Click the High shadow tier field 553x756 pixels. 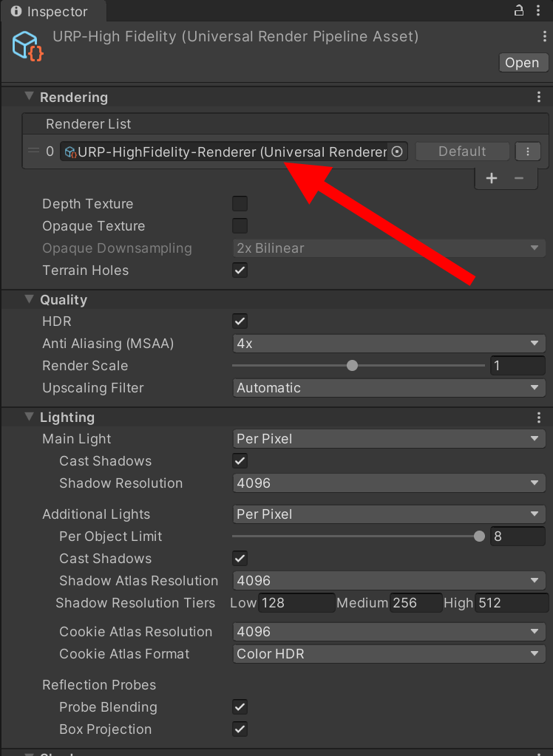pos(512,603)
